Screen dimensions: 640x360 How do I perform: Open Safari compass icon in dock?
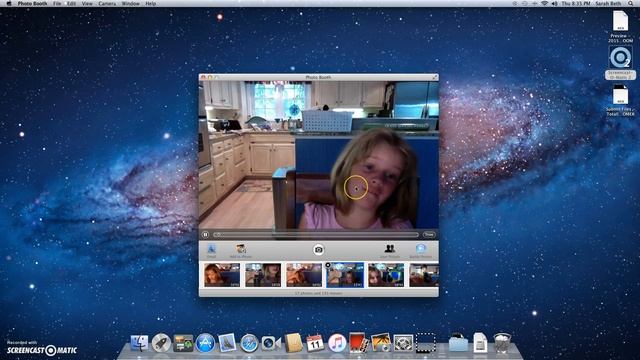click(249, 343)
